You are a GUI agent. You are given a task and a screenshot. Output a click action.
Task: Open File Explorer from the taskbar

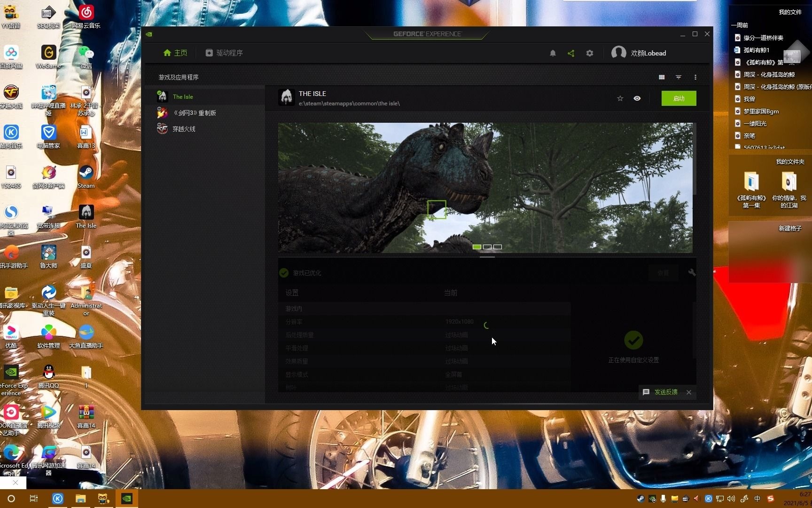click(x=80, y=499)
